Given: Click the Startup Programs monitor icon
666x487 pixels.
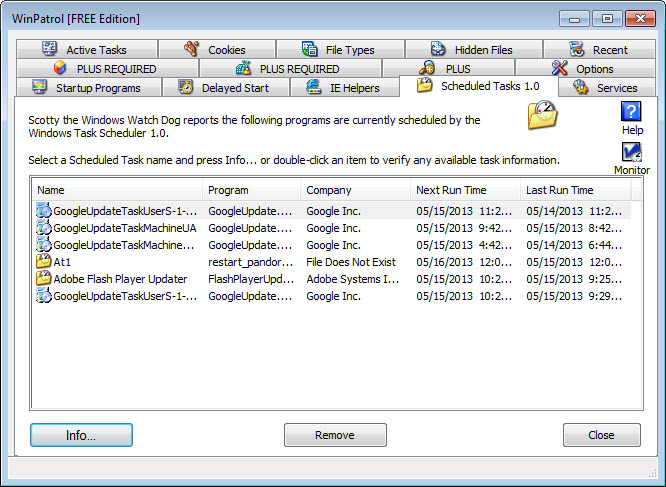Looking at the screenshot, I should [40, 87].
